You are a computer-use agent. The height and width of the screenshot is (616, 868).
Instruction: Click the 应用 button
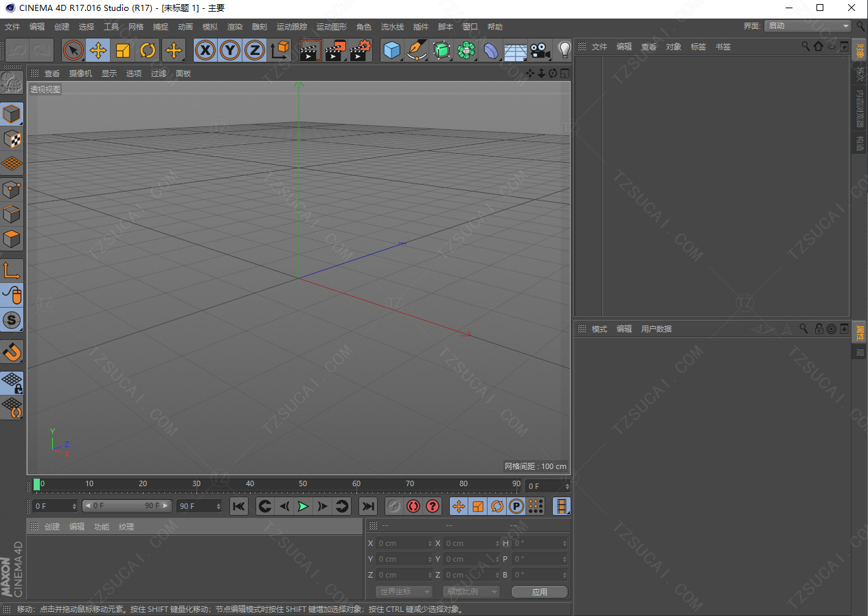coord(540,591)
